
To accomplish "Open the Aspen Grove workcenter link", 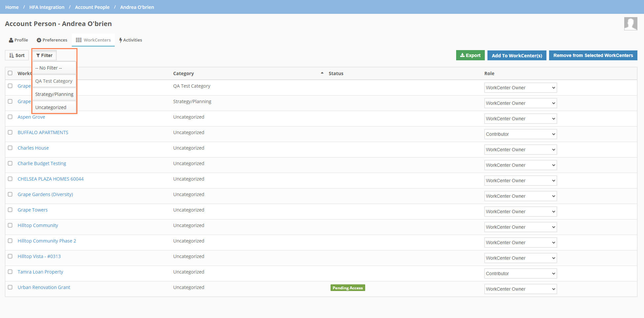I will 31,117.
